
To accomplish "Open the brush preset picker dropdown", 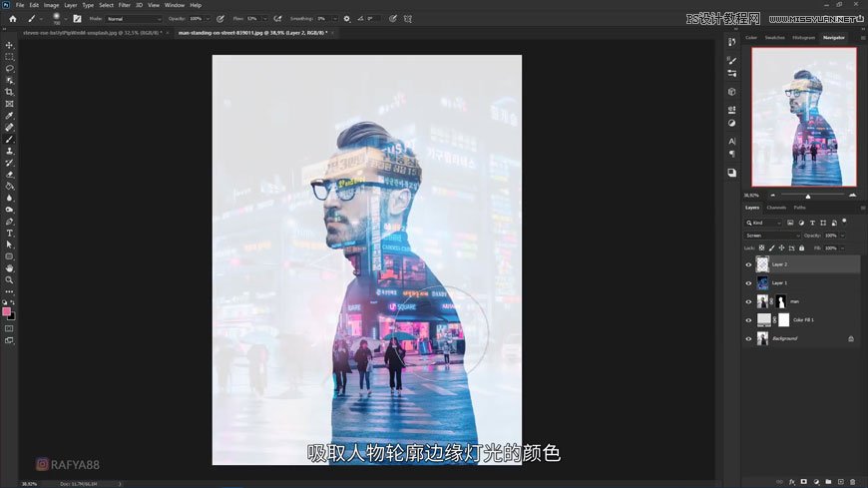I will (x=65, y=19).
